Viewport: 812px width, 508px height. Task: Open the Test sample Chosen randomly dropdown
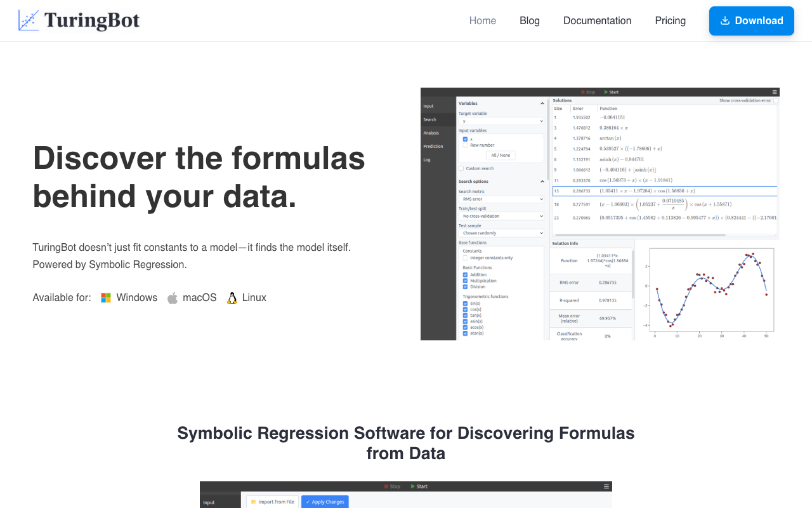[x=501, y=233]
